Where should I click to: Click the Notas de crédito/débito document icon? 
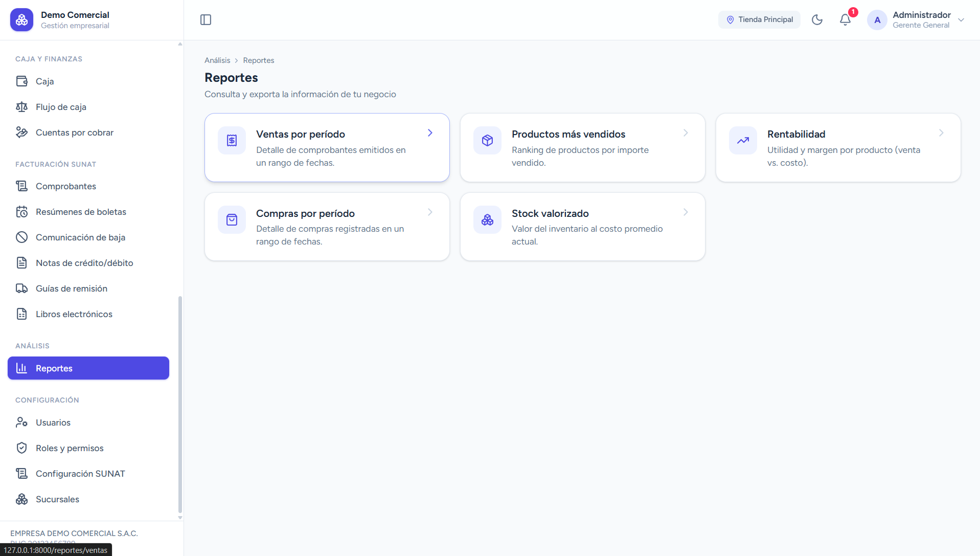coord(21,263)
